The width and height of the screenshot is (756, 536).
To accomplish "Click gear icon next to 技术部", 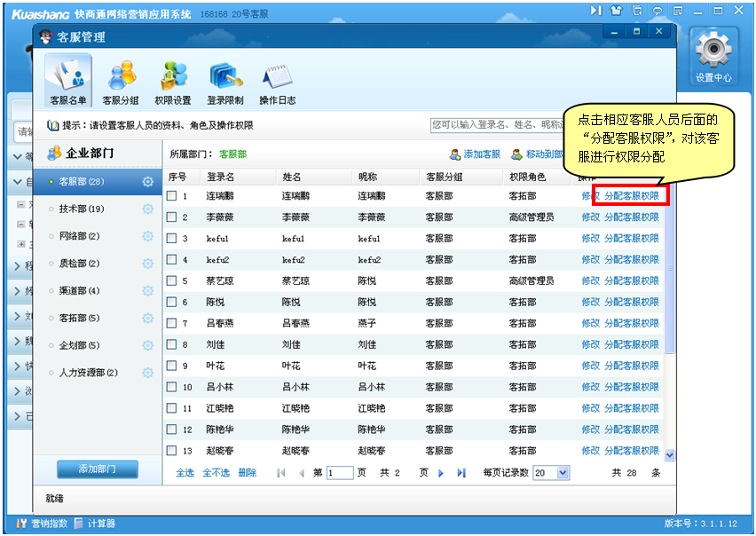I will click(148, 209).
